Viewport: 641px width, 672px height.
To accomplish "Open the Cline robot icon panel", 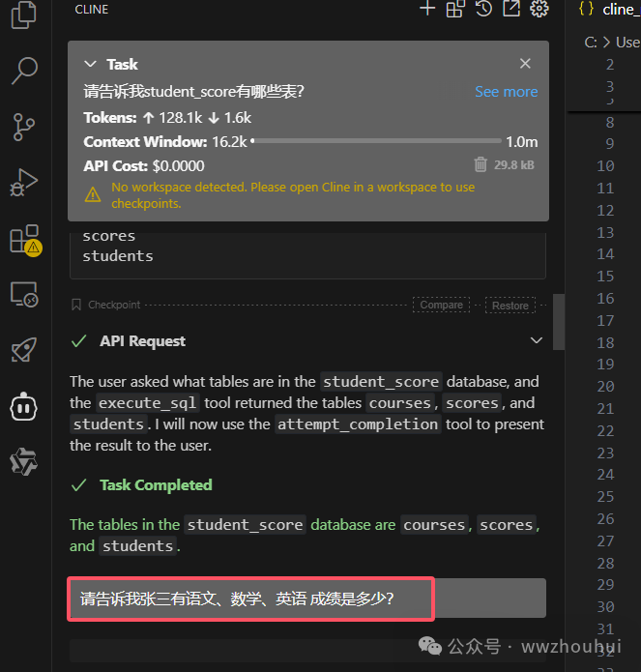I will click(x=24, y=406).
